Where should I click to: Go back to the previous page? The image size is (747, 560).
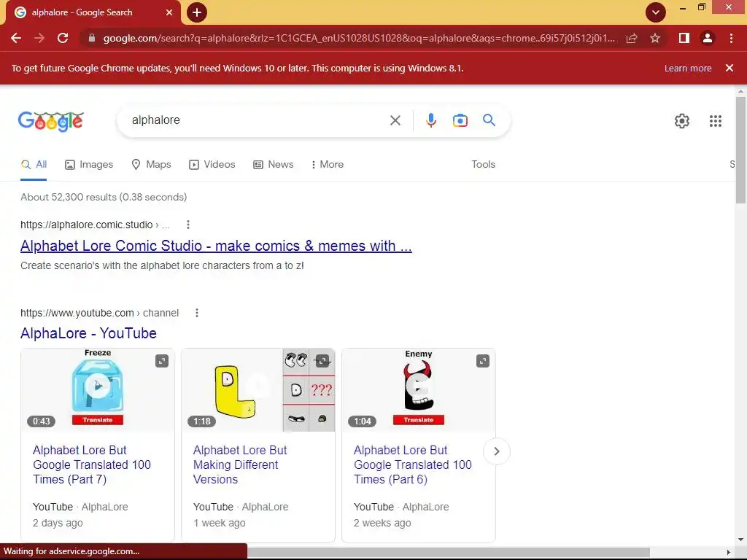pos(16,38)
